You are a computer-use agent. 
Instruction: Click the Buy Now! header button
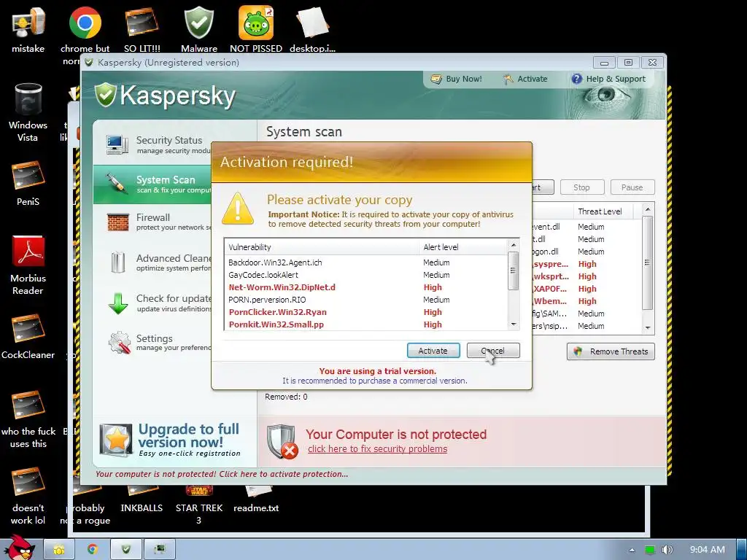(457, 79)
